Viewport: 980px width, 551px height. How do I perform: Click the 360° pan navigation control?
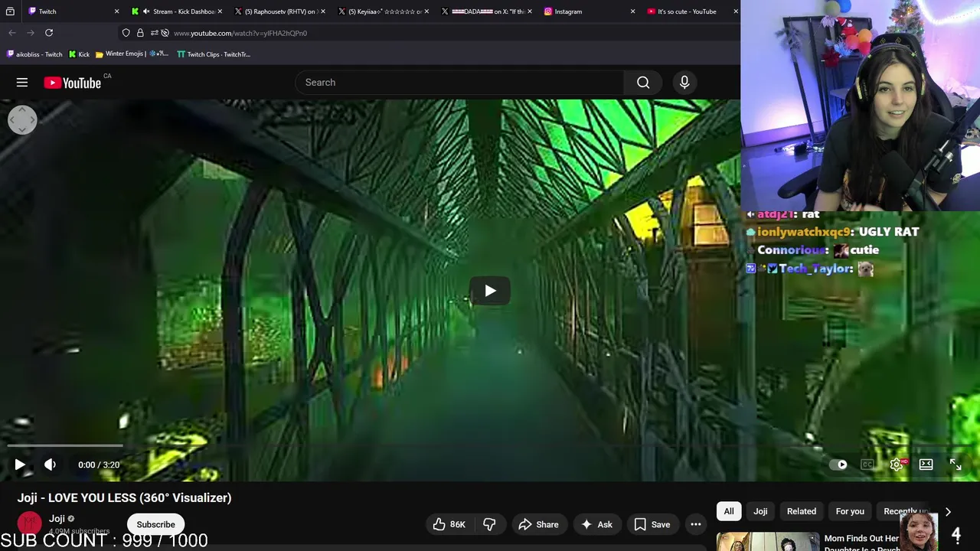point(22,119)
